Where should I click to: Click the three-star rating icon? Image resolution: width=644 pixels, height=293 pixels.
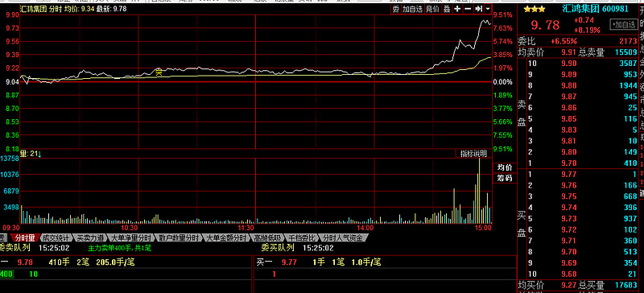click(534, 9)
